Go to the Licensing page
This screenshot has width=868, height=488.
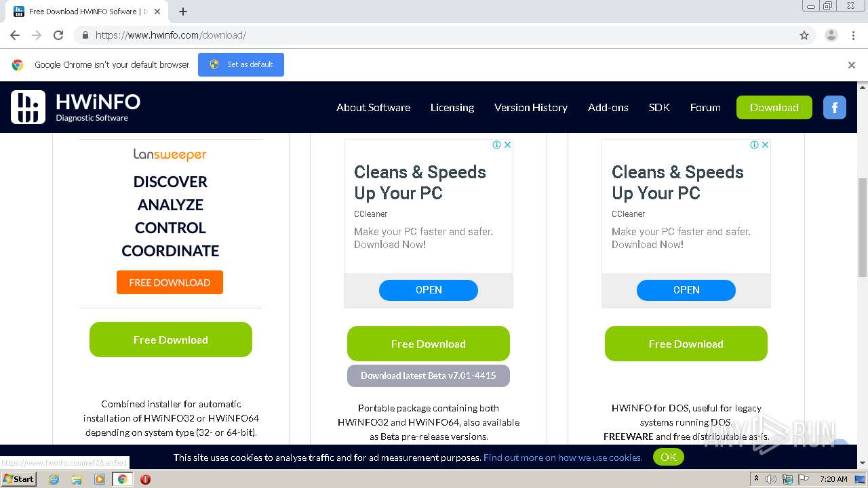click(452, 107)
